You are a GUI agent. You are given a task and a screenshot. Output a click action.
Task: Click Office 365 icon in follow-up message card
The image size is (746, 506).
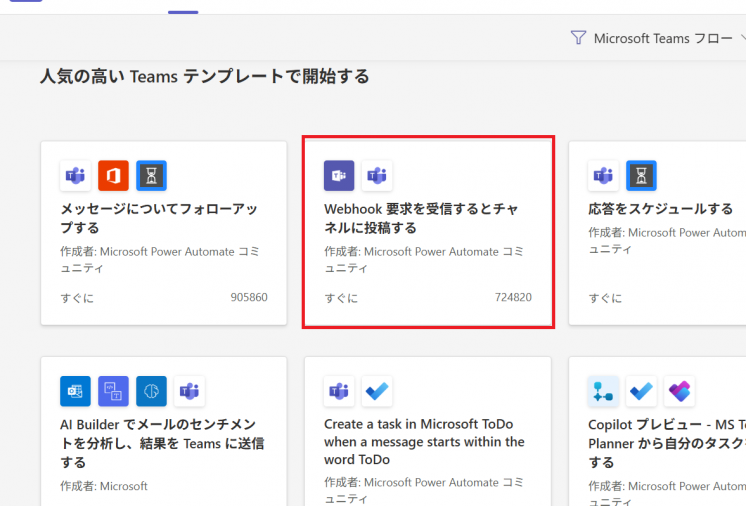(114, 176)
